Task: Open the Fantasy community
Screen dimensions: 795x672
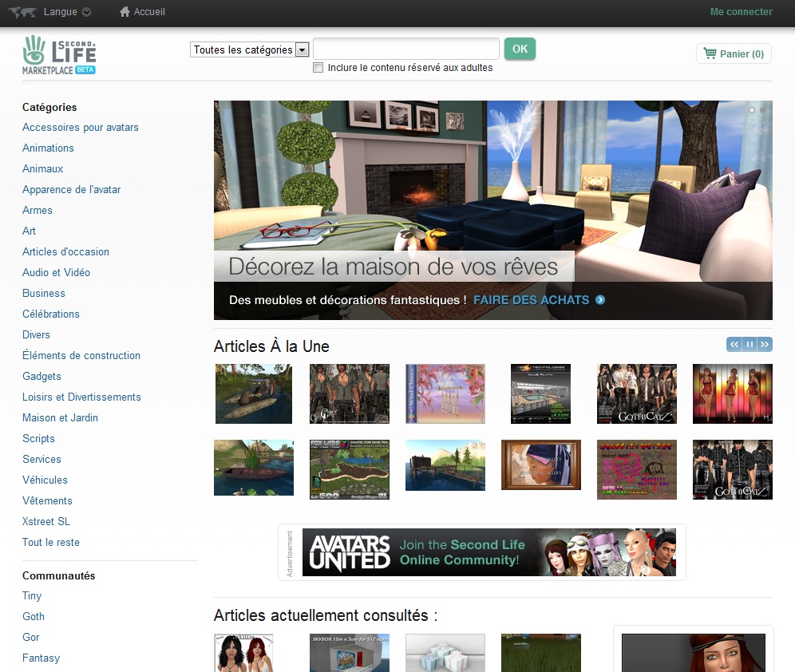Action: [x=41, y=658]
